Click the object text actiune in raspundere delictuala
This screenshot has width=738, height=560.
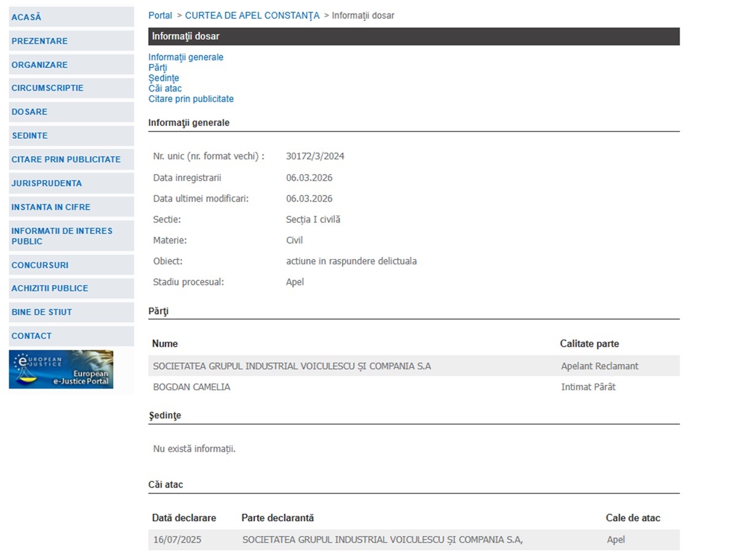[351, 261]
